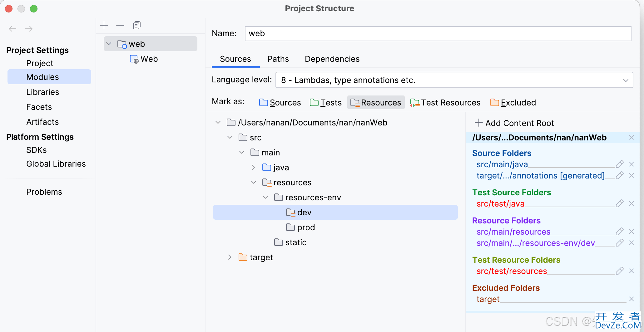
Task: Click the remove module minus icon
Action: [x=120, y=25]
